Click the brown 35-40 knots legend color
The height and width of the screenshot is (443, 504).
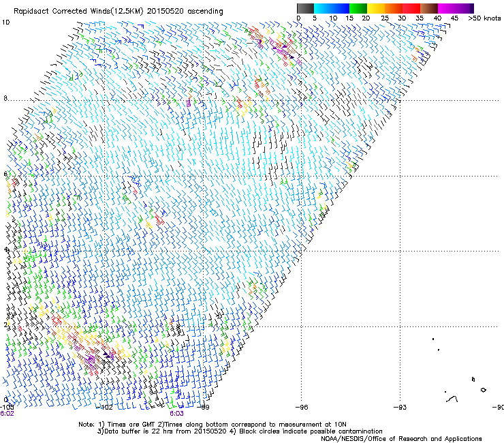429,8
